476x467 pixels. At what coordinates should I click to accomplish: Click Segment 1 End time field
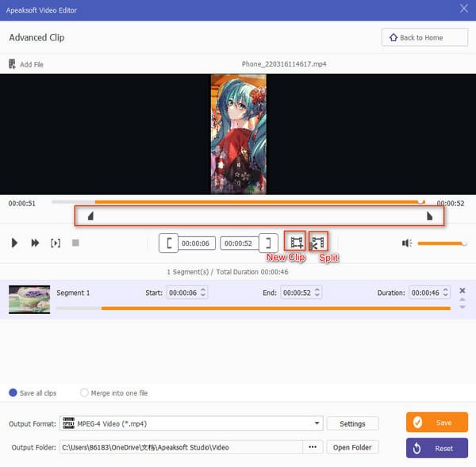coord(301,293)
